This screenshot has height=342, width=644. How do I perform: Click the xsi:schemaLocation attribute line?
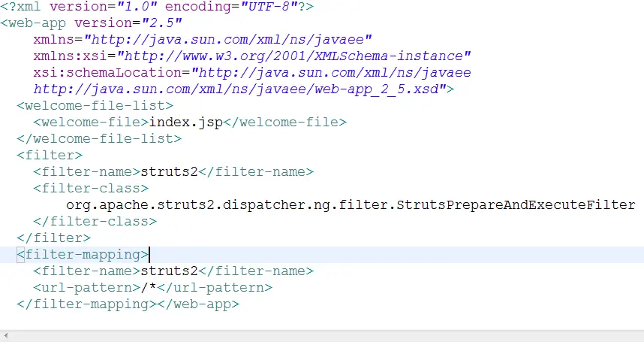252,73
